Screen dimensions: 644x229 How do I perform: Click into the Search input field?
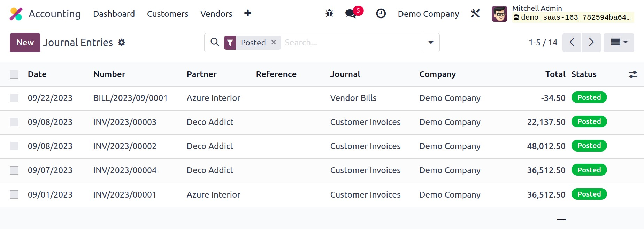tap(351, 43)
